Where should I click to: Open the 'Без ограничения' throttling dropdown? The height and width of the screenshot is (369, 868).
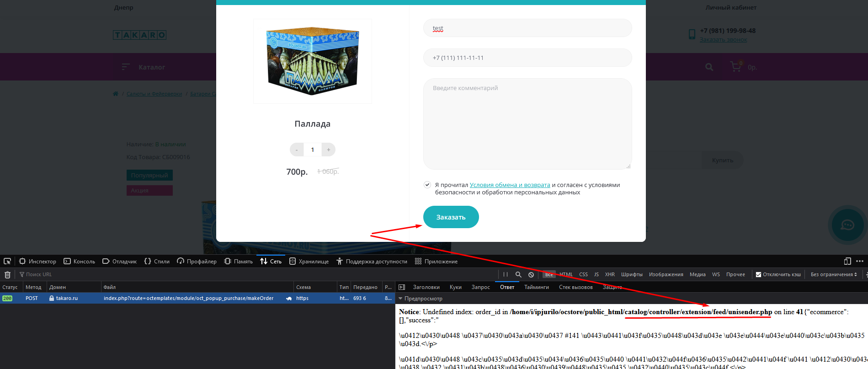(x=834, y=275)
